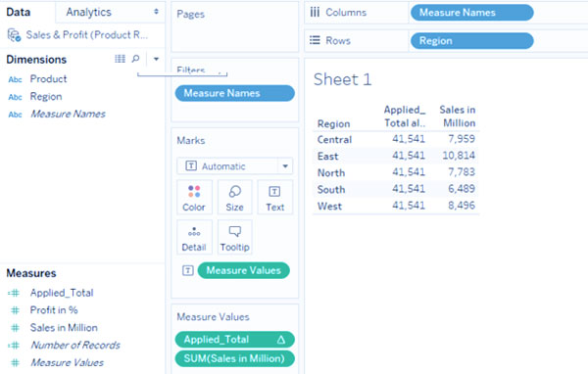The height and width of the screenshot is (374, 588).
Task: Click the hash icon beside Sales in Million
Action: [x=15, y=328]
